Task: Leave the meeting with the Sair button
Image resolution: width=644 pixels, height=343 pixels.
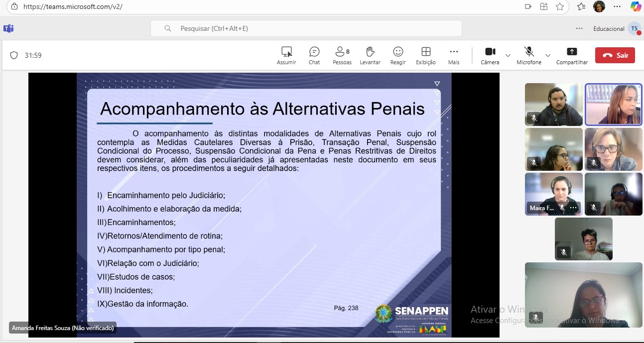Action: click(x=615, y=55)
